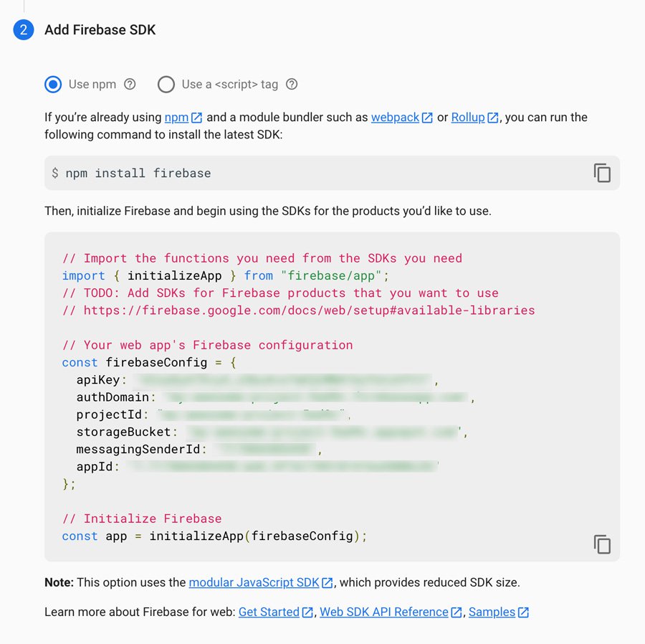Click the external link icon beside modular JavaScript SDK
The image size is (645, 644).
coord(327,582)
